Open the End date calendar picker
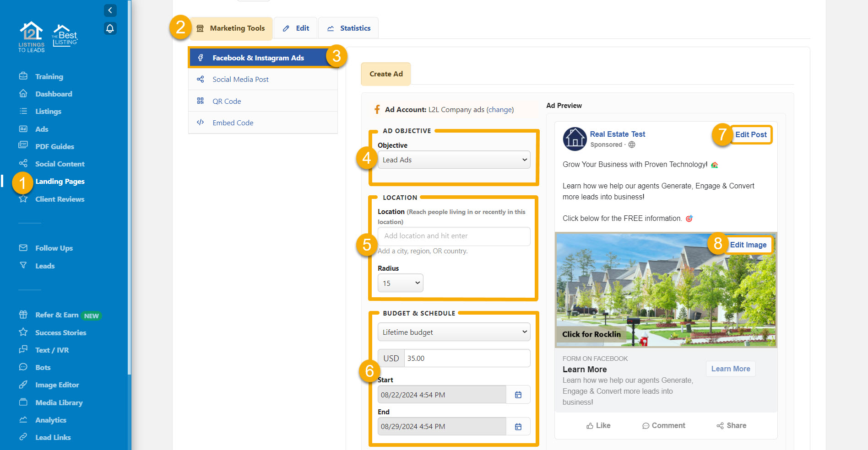Image resolution: width=868 pixels, height=450 pixels. click(518, 426)
